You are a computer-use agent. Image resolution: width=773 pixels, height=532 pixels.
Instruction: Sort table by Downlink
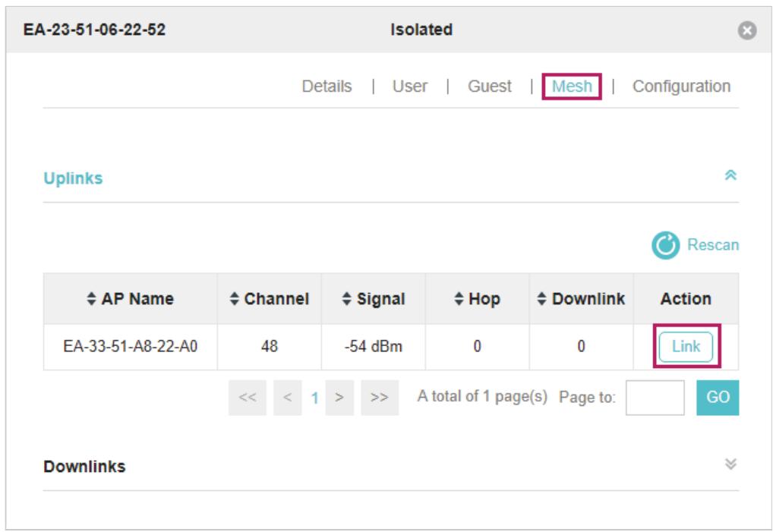click(x=581, y=298)
